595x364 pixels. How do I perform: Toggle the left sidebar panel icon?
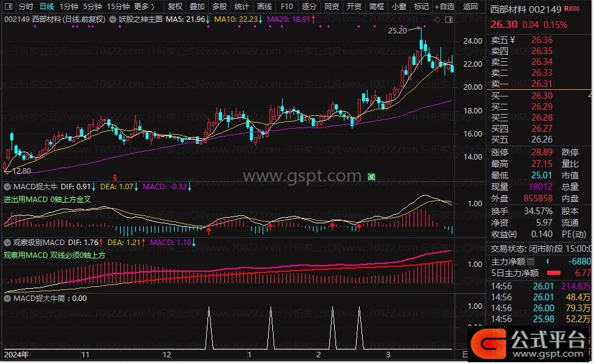click(x=9, y=7)
